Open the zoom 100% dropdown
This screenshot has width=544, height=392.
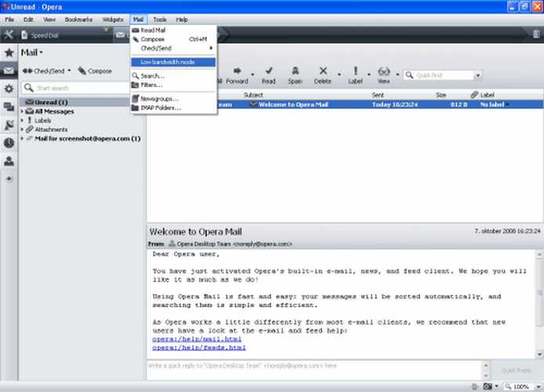click(538, 387)
